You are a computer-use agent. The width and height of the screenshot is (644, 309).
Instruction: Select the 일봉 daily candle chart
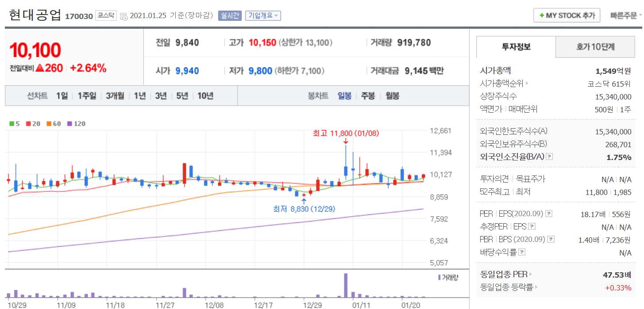click(344, 95)
